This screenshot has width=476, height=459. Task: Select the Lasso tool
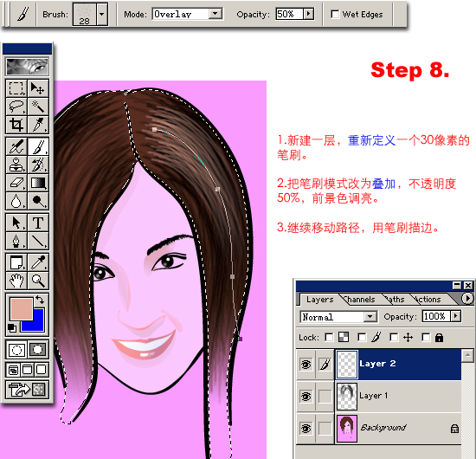pos(16,106)
